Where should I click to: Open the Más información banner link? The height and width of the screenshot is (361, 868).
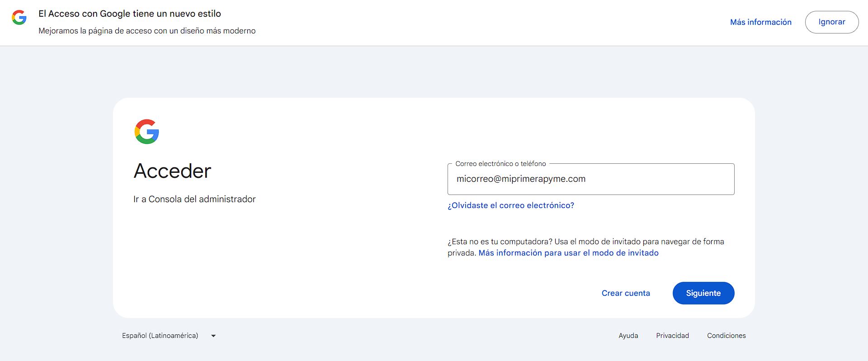point(760,22)
